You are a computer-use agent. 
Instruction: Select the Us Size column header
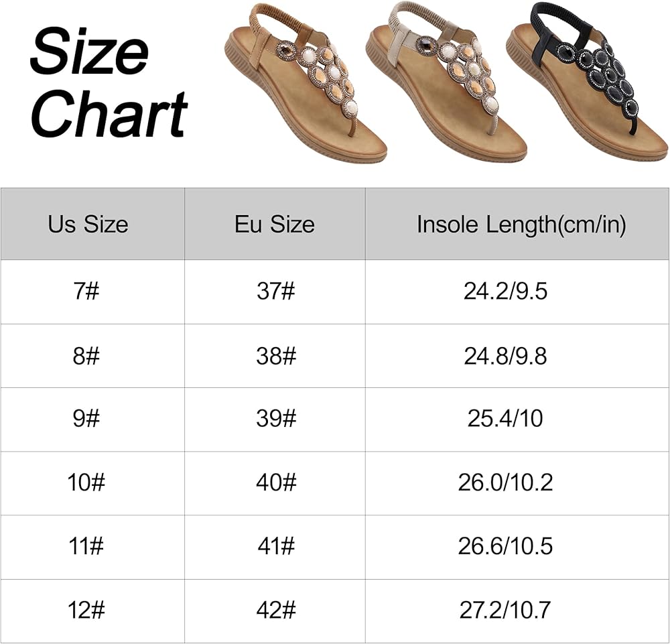[x=88, y=224]
